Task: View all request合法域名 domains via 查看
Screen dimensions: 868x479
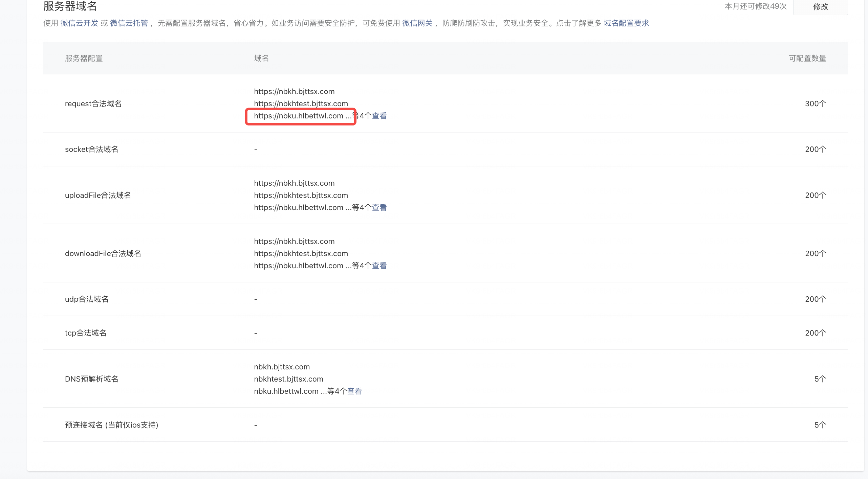Action: (379, 116)
